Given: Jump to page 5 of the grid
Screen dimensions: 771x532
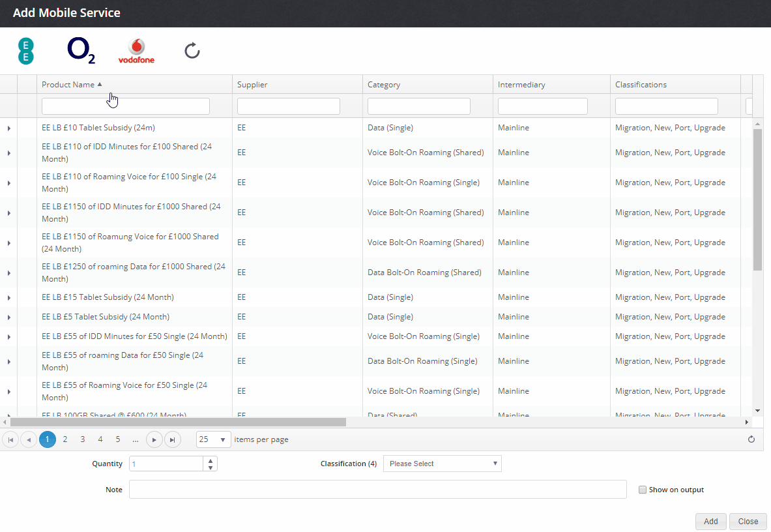Looking at the screenshot, I should [x=118, y=439].
